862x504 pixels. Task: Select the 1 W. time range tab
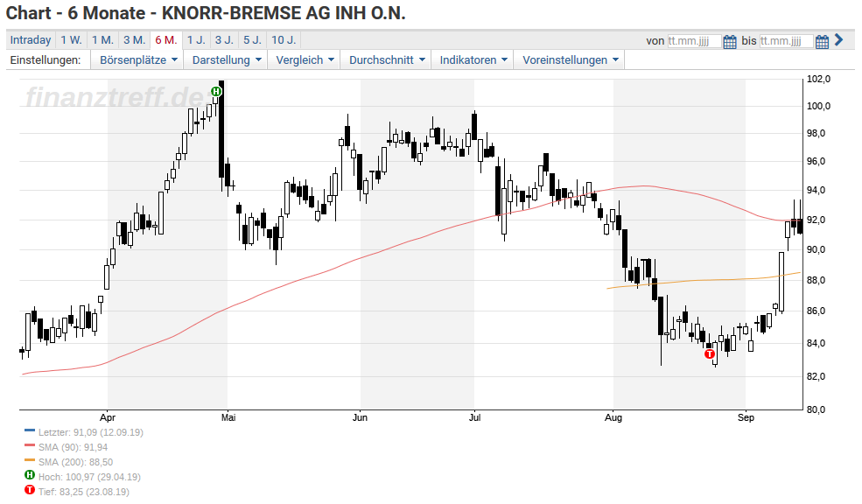click(x=71, y=40)
